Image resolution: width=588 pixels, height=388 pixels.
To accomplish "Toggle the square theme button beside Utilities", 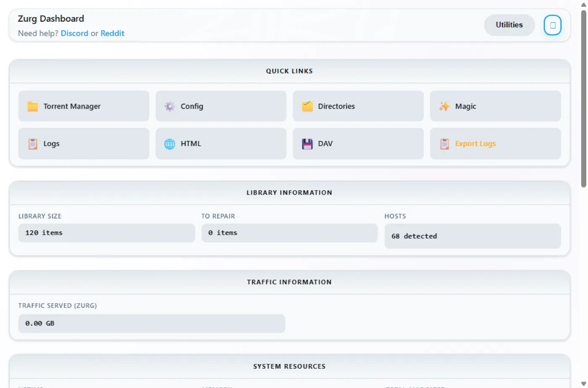I will 553,25.
